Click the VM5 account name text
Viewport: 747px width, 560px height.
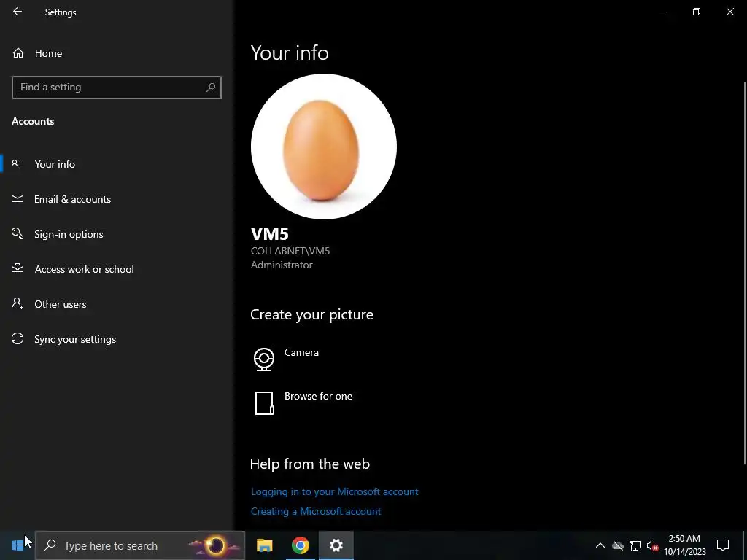coord(270,234)
